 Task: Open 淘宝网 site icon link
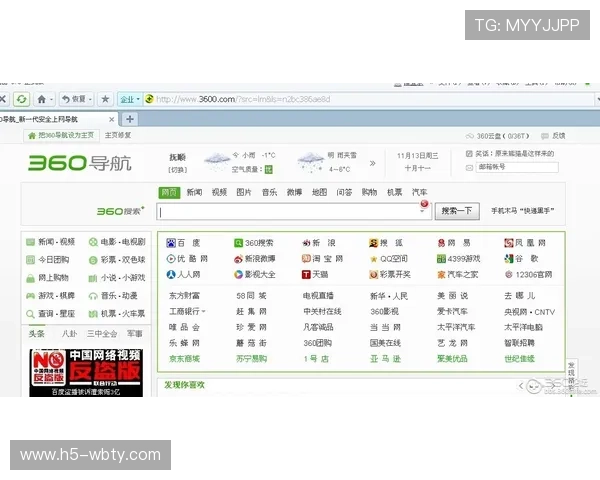click(x=306, y=259)
